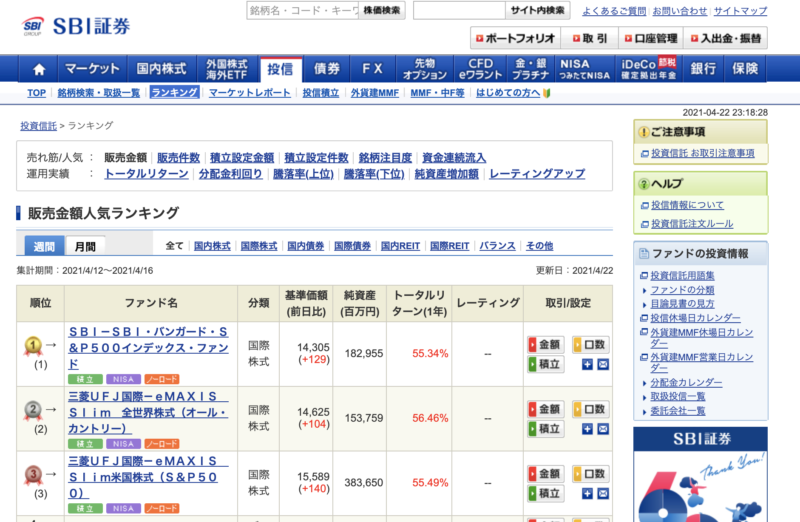800x522 pixels.
Task: Filter ranking by 国際REIT category
Action: tap(449, 246)
